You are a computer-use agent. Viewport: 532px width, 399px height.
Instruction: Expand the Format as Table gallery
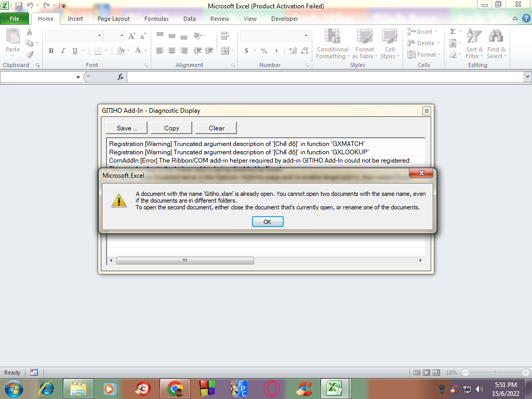pos(365,44)
